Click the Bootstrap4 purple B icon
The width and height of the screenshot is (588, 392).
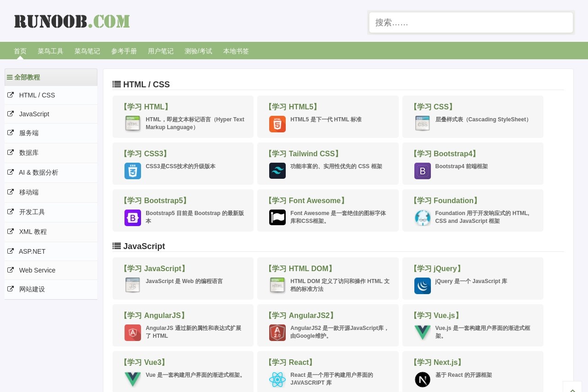[423, 171]
